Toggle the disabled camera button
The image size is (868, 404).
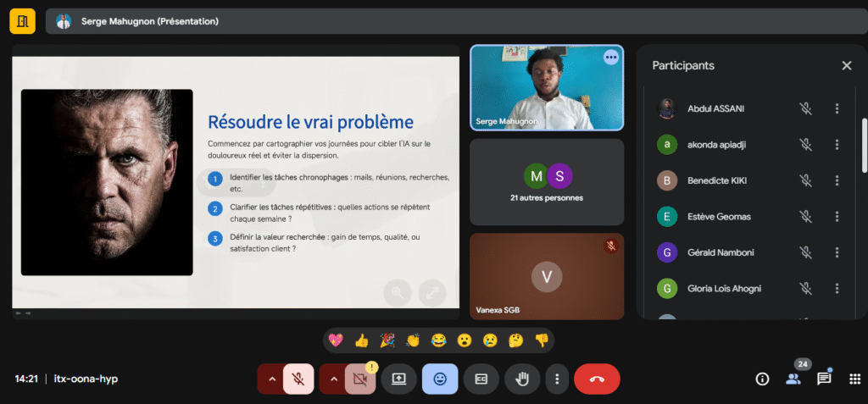[359, 379]
